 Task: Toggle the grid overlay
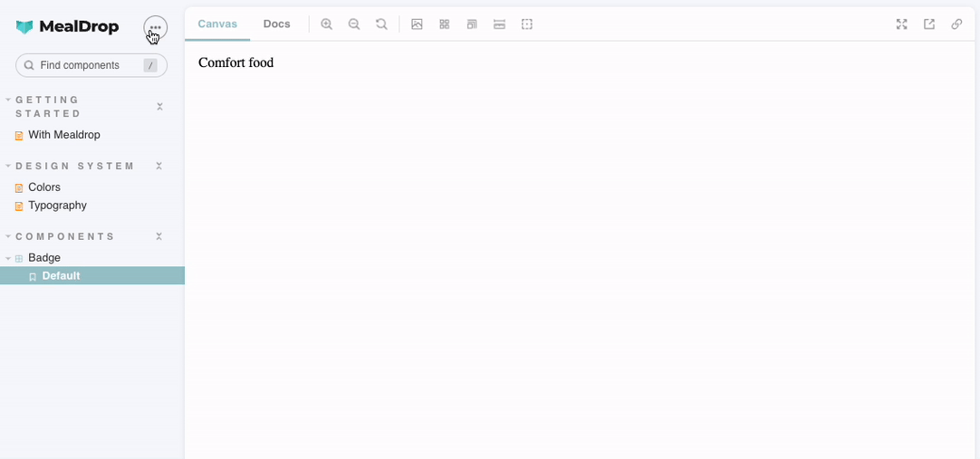pyautogui.click(x=445, y=24)
